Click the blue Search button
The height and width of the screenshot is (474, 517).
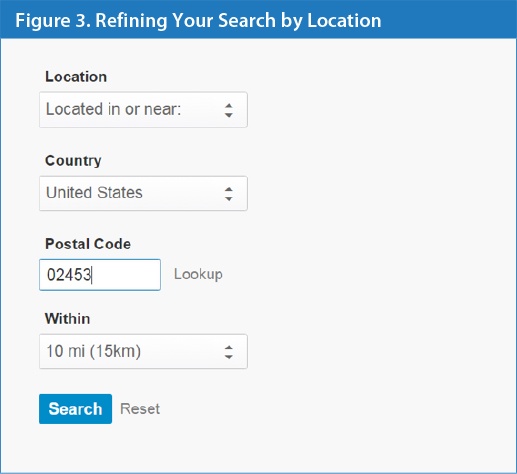point(75,409)
